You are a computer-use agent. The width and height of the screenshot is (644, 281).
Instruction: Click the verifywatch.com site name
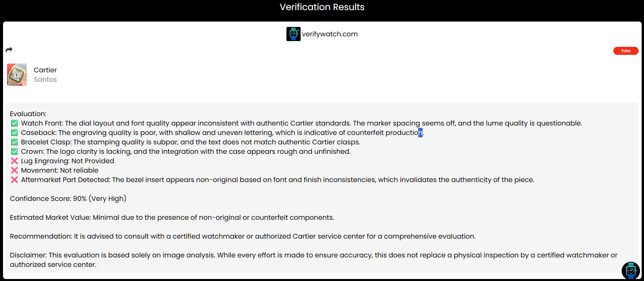tap(330, 34)
